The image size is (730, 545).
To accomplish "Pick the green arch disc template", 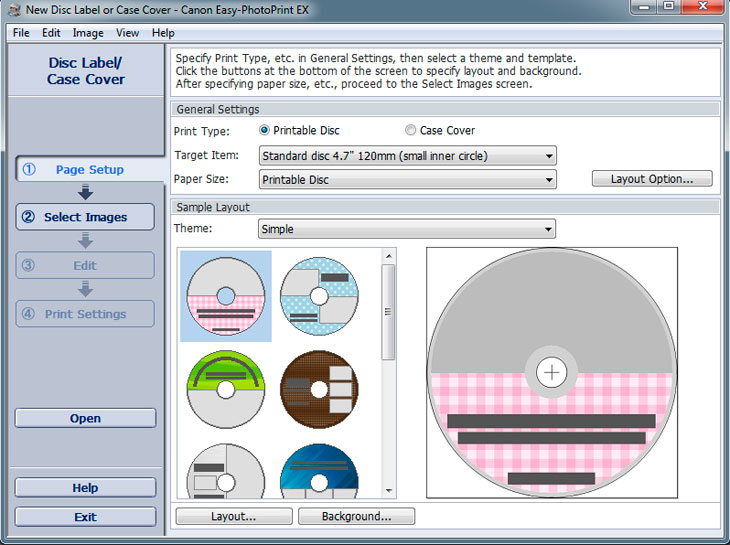I will (226, 389).
